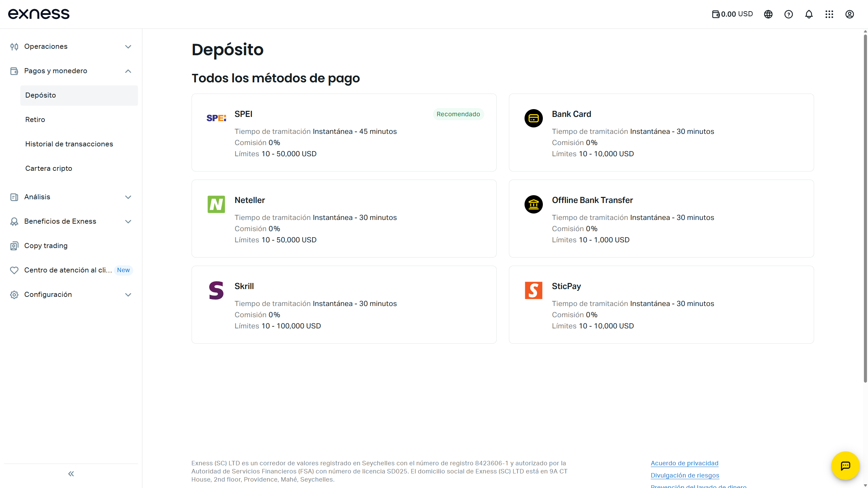This screenshot has width=868, height=488.
Task: Click the Pagos y monedero wallet icon
Action: pos(14,71)
